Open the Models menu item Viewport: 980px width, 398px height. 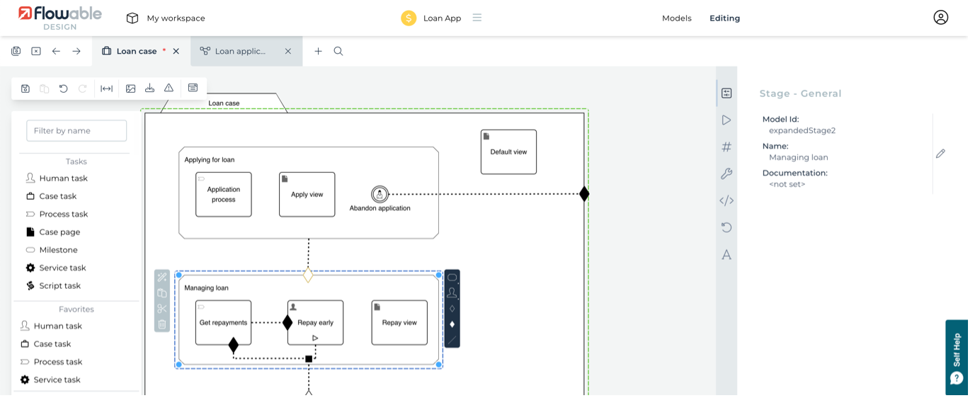click(676, 18)
